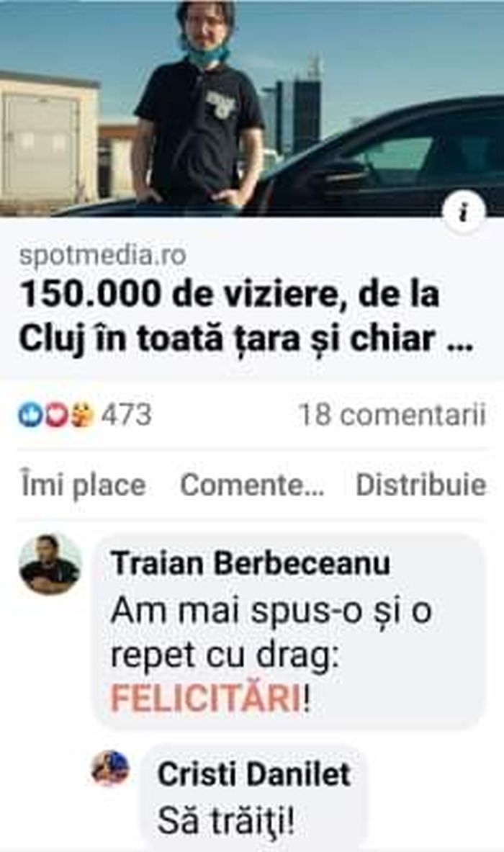Open Cristi Danilet's profile picture
Viewport: 504px width, 852px height.
[111, 769]
